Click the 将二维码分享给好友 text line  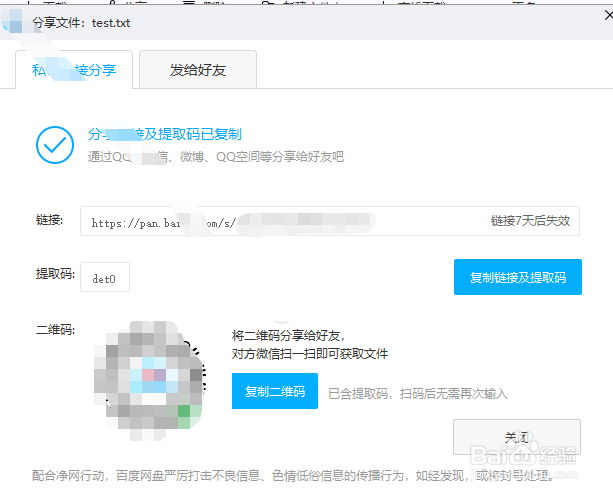pyautogui.click(x=289, y=335)
